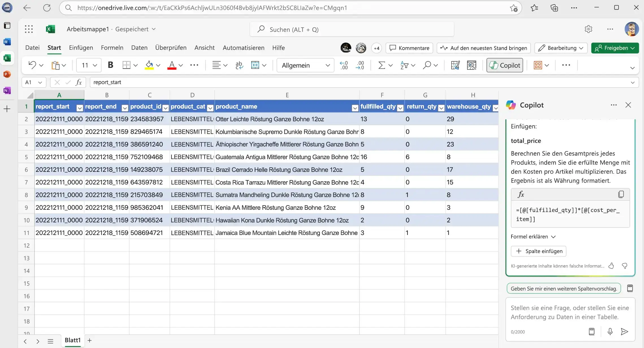Click the Spalte einfügen button
Viewport: 644px width, 348px height.
(539, 251)
